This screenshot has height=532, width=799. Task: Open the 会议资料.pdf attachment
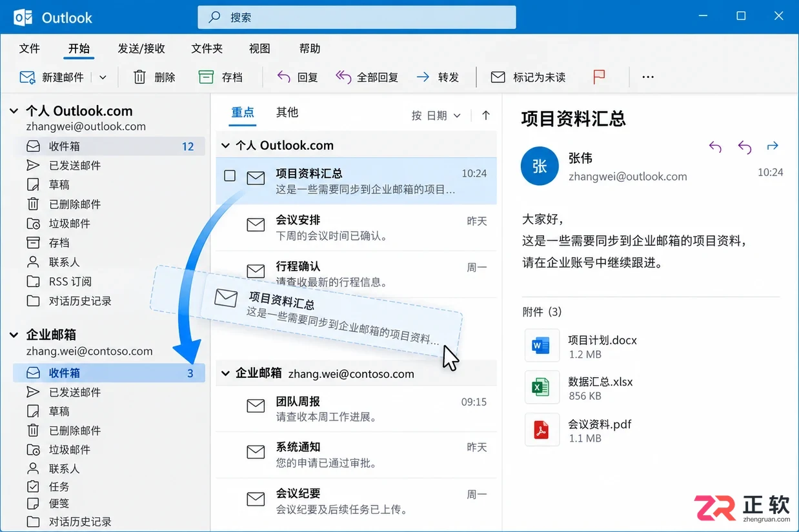pos(579,431)
